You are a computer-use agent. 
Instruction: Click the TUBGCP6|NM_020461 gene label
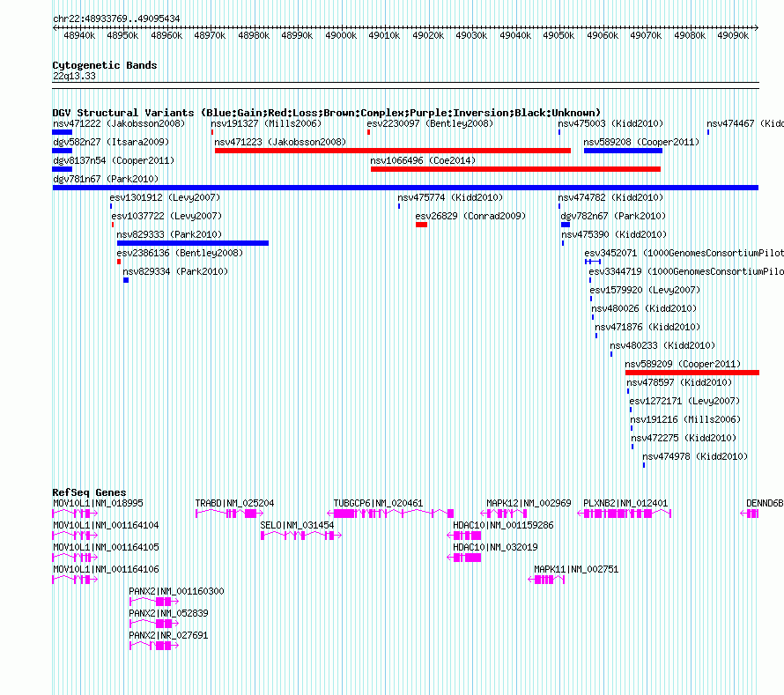(x=378, y=503)
